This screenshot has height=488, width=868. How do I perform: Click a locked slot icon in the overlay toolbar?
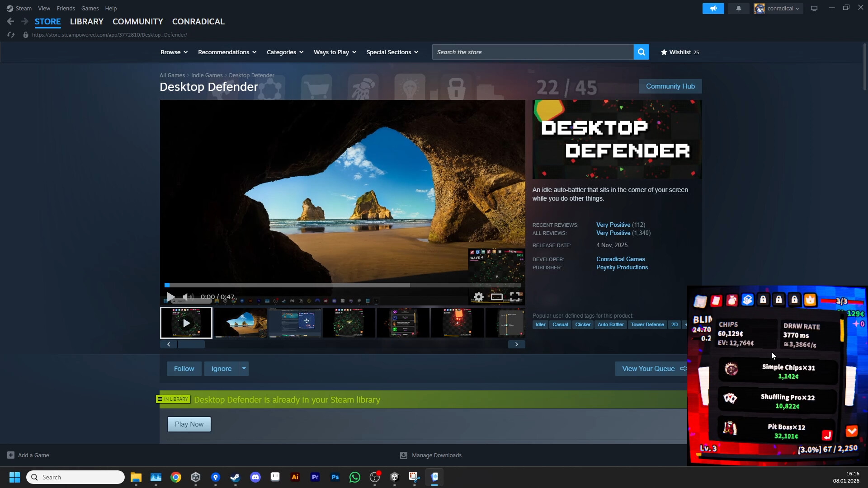pyautogui.click(x=763, y=300)
